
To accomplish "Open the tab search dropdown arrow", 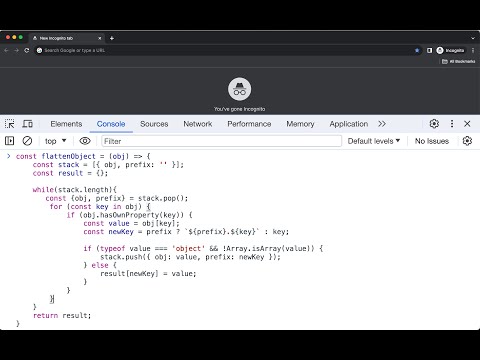I will coord(473,38).
